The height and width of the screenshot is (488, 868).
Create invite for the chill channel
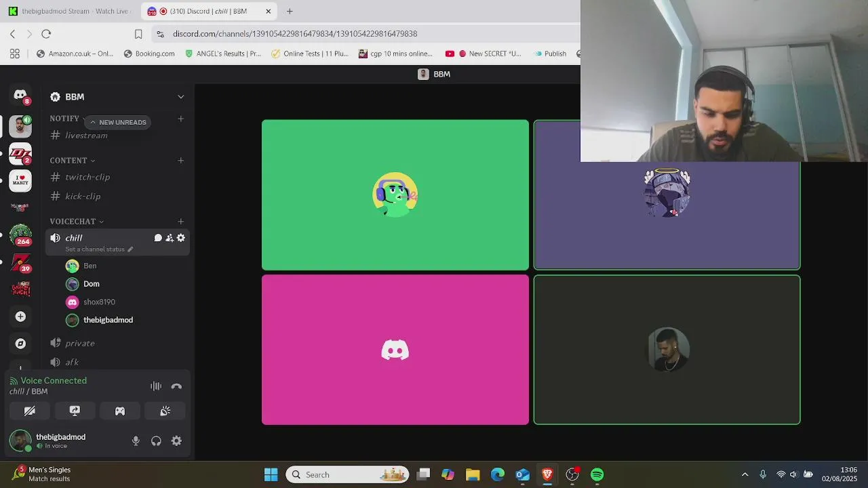[170, 238]
